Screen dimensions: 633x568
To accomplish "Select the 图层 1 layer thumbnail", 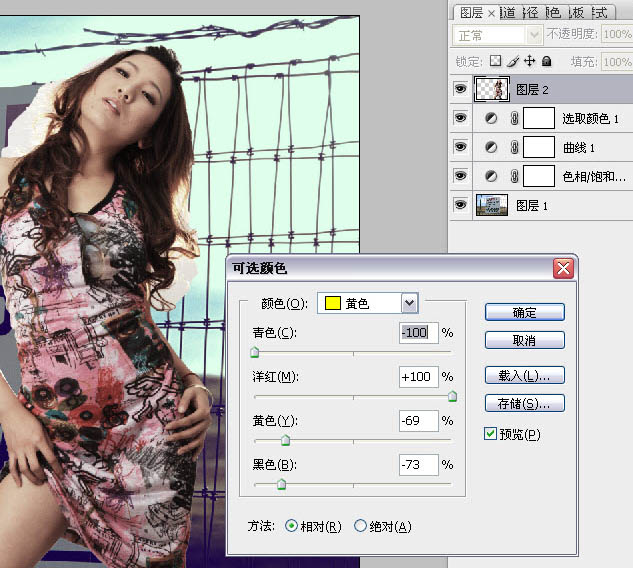I will 492,205.
